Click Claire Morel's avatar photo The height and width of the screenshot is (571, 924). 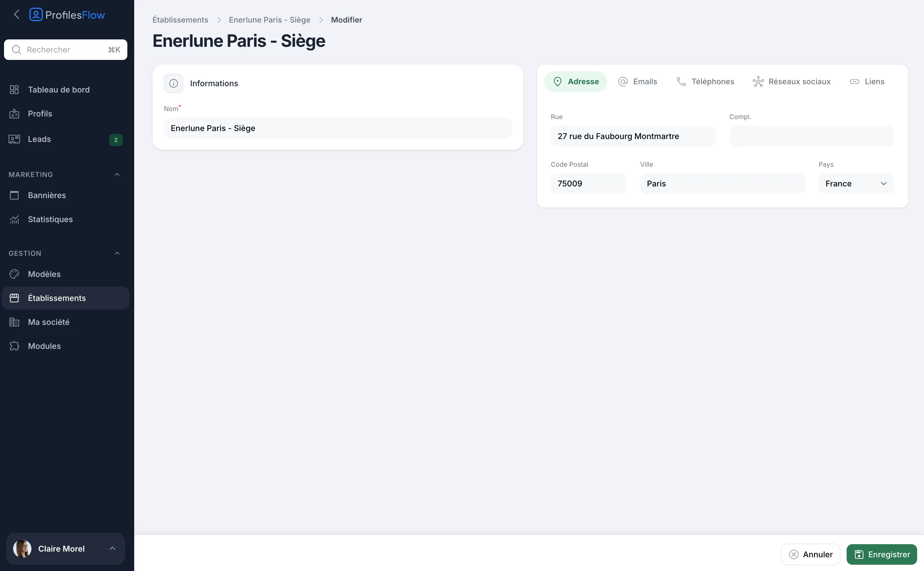(x=22, y=549)
